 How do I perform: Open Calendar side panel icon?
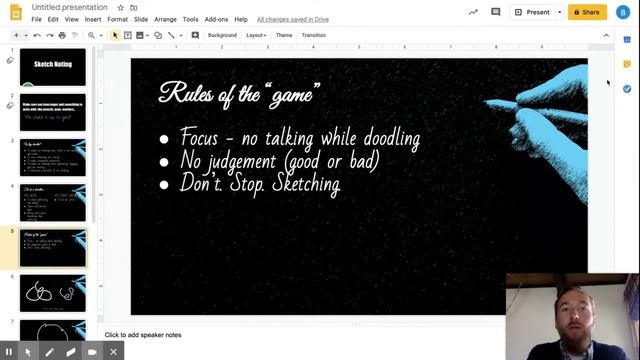[x=627, y=40]
